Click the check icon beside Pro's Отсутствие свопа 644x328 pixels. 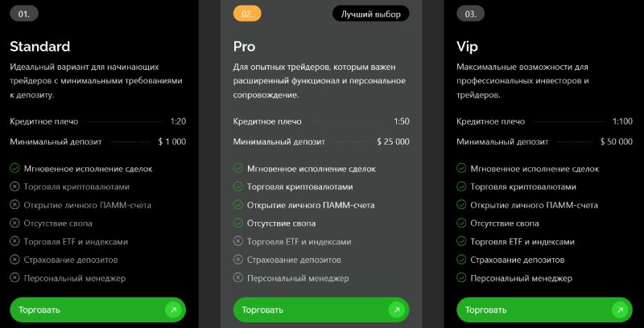(x=238, y=223)
